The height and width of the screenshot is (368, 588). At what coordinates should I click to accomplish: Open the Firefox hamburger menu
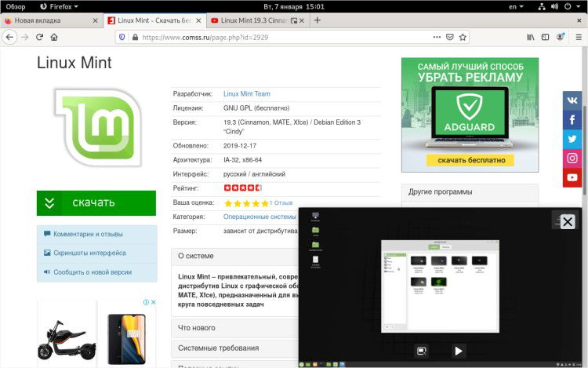[579, 37]
